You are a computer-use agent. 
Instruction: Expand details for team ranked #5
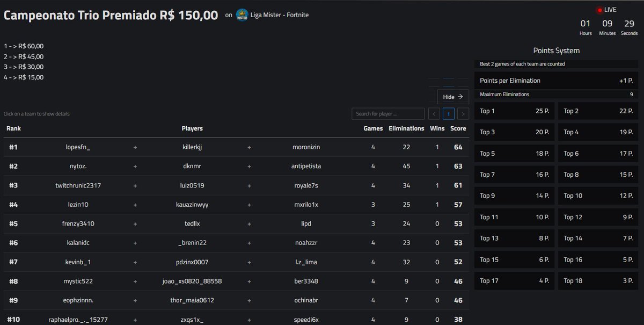coord(215,223)
